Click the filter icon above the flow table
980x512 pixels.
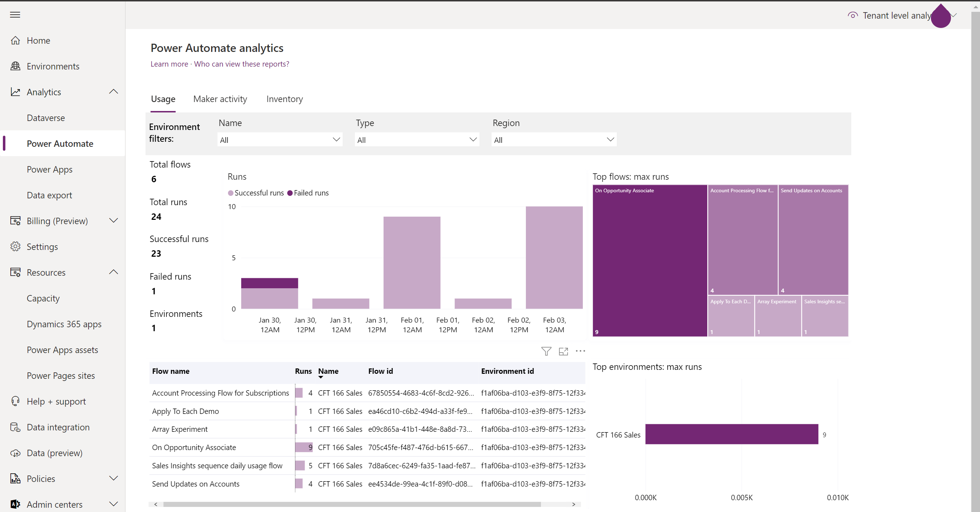[546, 351]
